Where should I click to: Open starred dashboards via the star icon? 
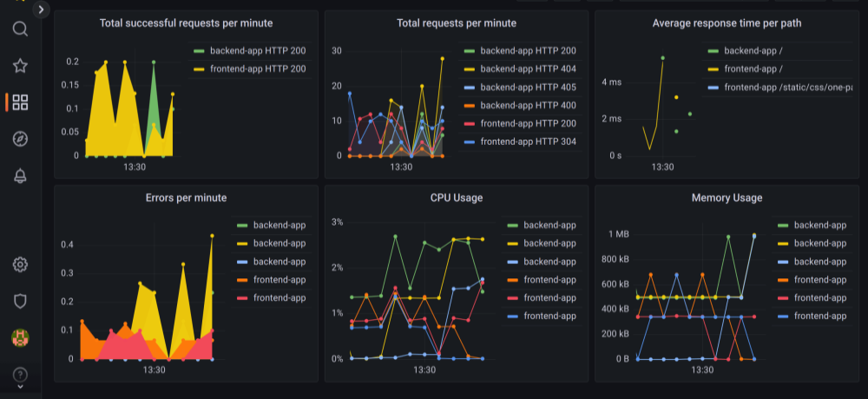20,66
